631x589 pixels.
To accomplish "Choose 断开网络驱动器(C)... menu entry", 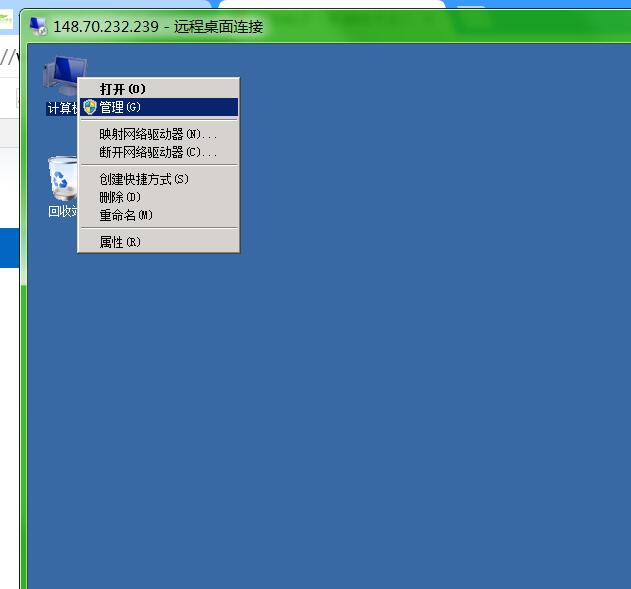I will tap(158, 152).
